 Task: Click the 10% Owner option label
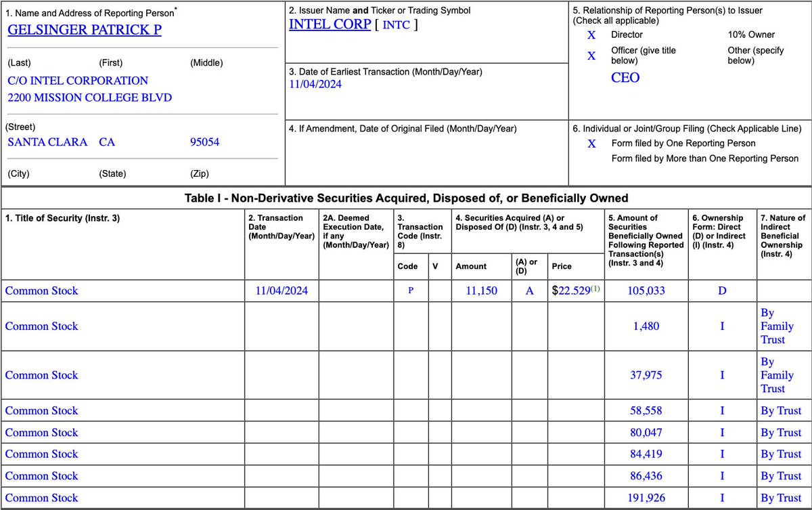[x=751, y=35]
